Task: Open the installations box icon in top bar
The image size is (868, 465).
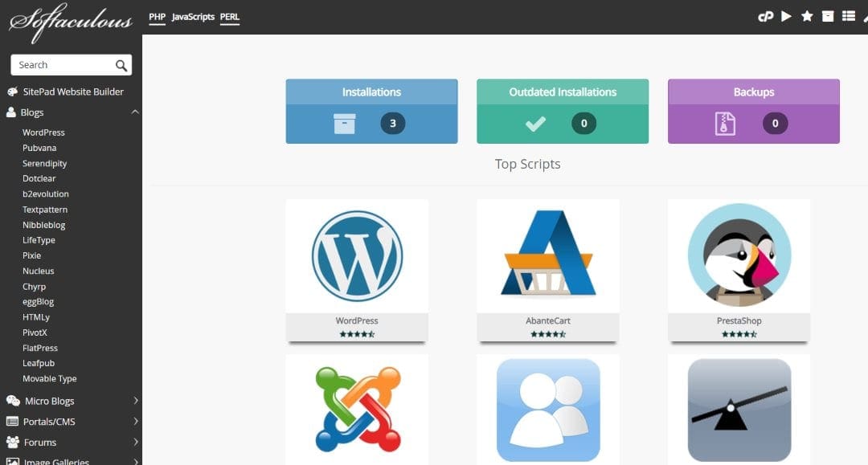Action: [828, 16]
